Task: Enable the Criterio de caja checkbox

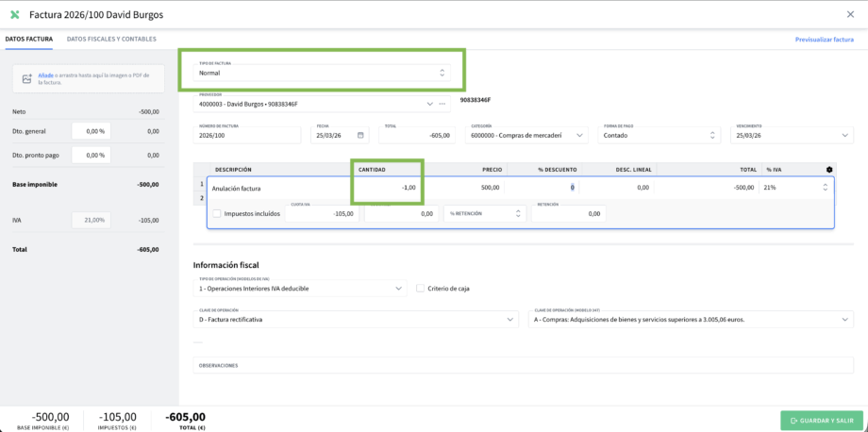Action: click(x=420, y=288)
